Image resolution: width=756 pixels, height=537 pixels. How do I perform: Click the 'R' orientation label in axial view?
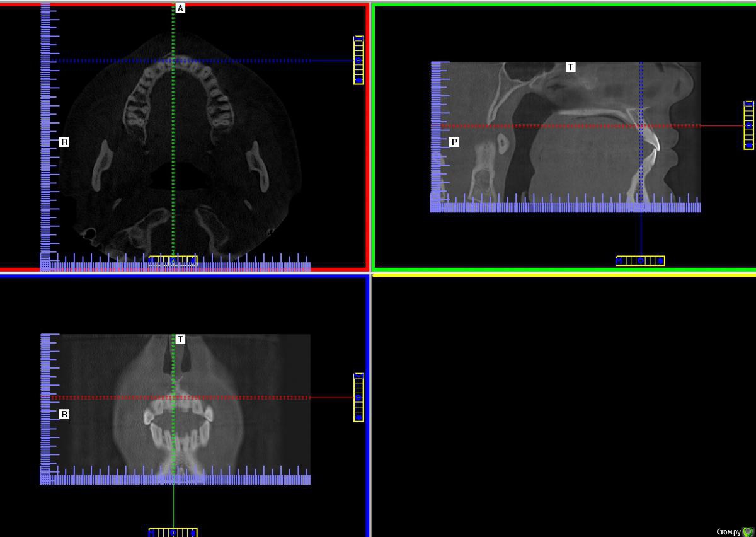pos(64,142)
